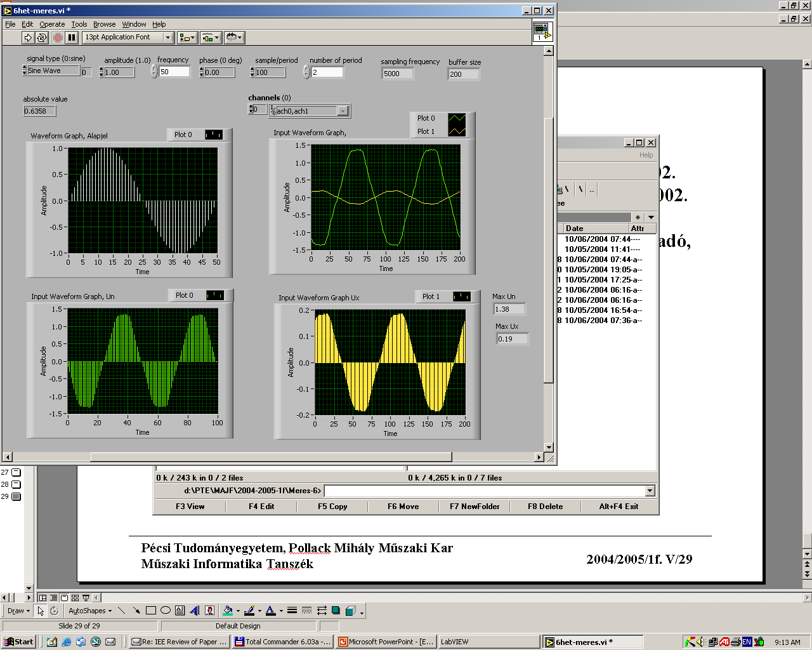The width and height of the screenshot is (812, 650).
Task: Open the Distribute Objects toolbar menu
Action: 211,37
